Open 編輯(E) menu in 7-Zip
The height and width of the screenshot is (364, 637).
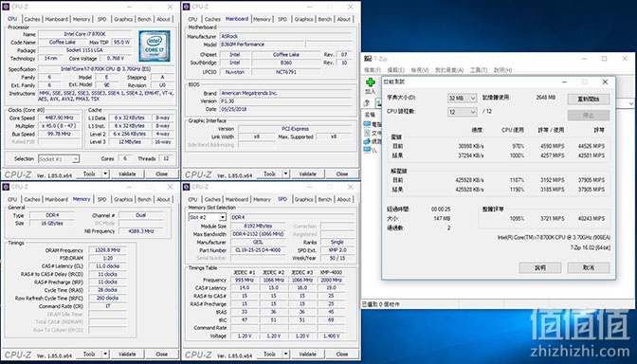(x=395, y=70)
